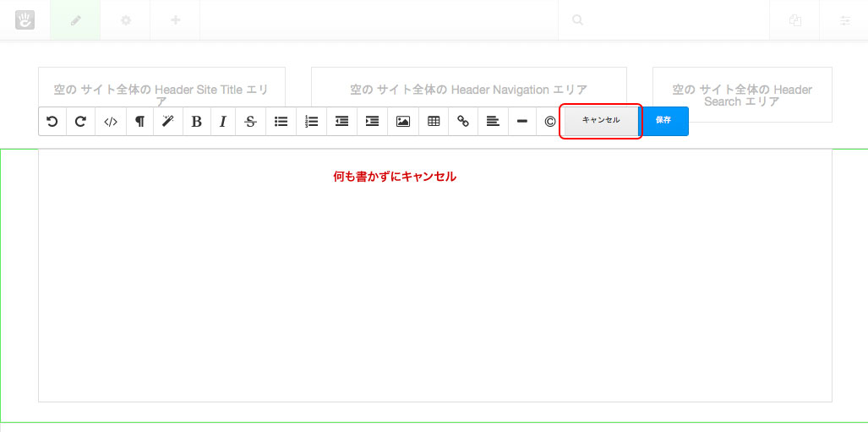This screenshot has height=432, width=868.
Task: Toggle italic formatting
Action: click(x=223, y=121)
